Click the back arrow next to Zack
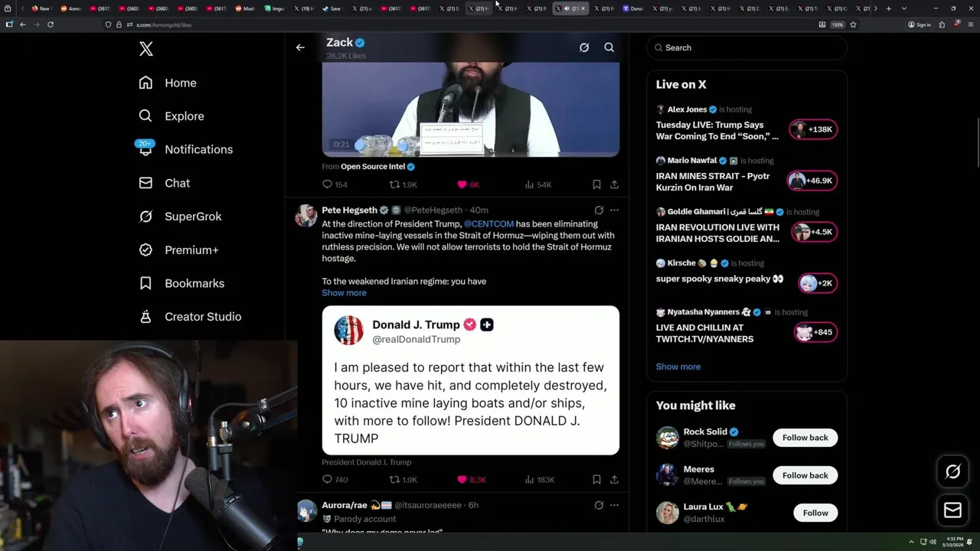Screen dimensions: 980x551 [x=300, y=47]
